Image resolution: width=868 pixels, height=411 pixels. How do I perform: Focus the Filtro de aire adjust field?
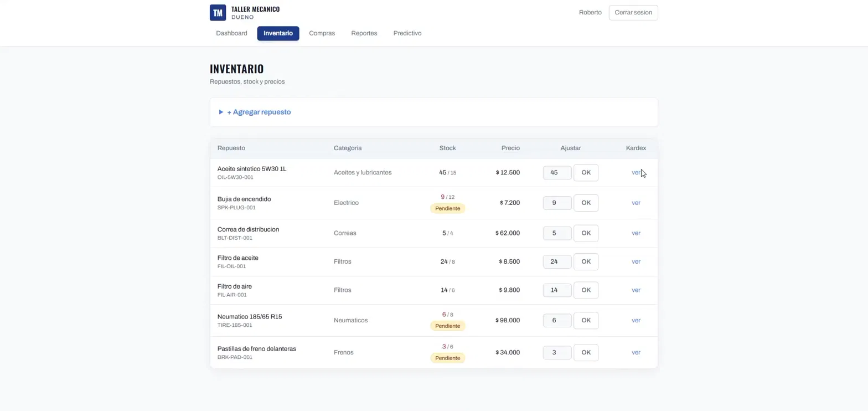click(557, 290)
